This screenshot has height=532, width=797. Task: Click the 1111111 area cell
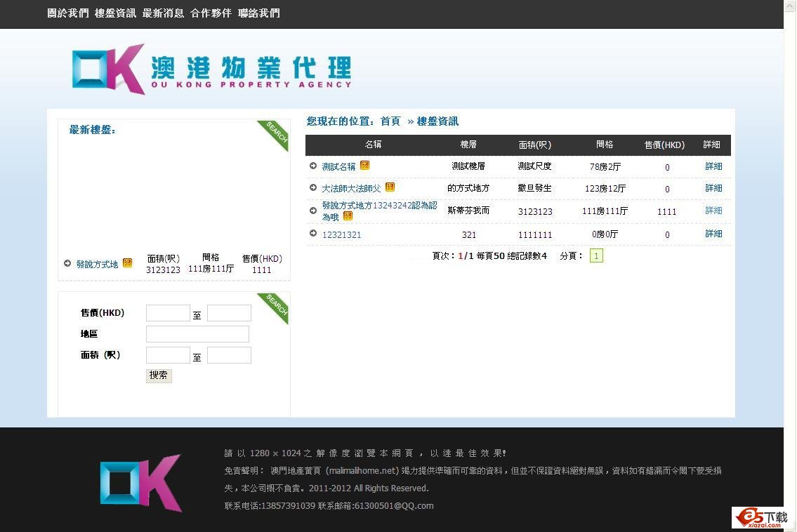(534, 234)
